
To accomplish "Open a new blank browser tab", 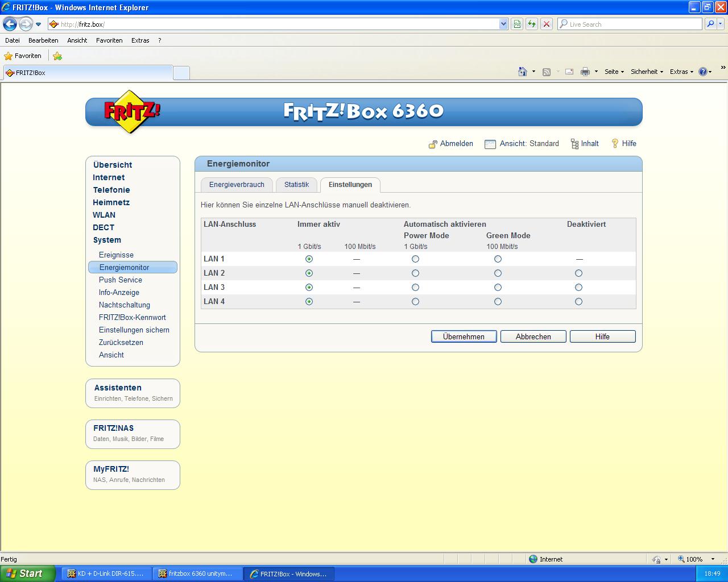I will pyautogui.click(x=181, y=73).
